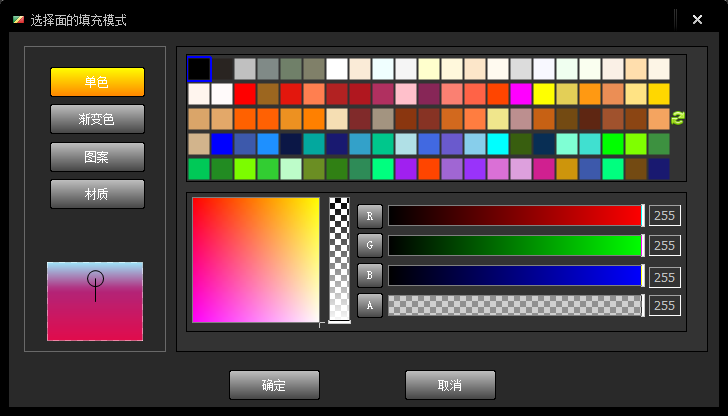The height and width of the screenshot is (416, 728).
Task: Switch to 渐变色 gradient fill mode
Action: [97, 119]
